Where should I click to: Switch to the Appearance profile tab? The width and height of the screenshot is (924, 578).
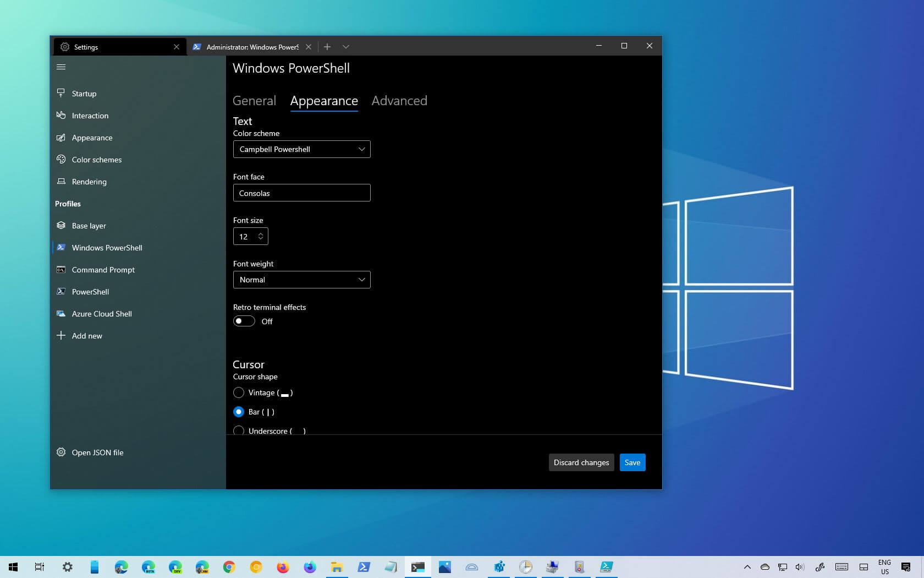[x=324, y=101]
